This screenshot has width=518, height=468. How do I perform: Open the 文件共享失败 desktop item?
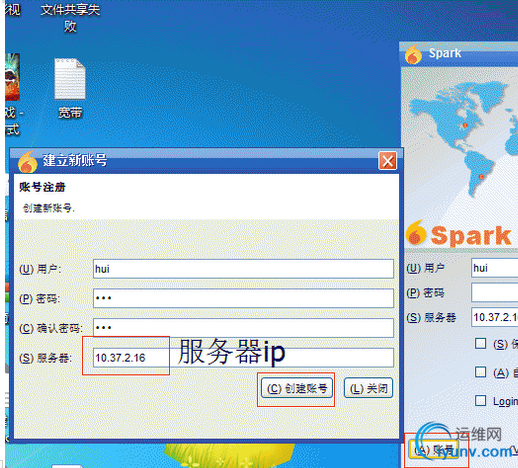(70, 18)
